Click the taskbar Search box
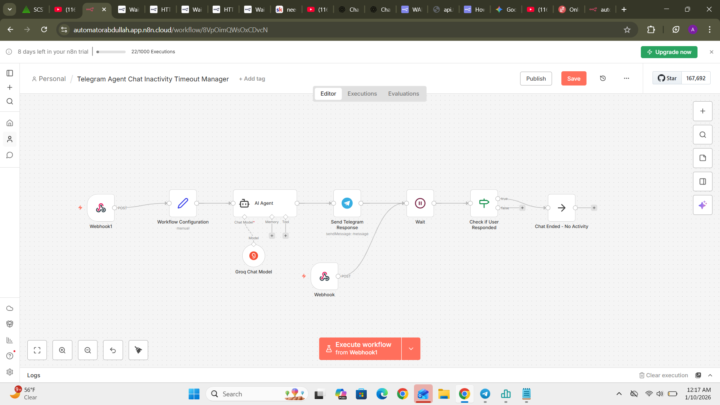720x405 pixels. pyautogui.click(x=257, y=394)
